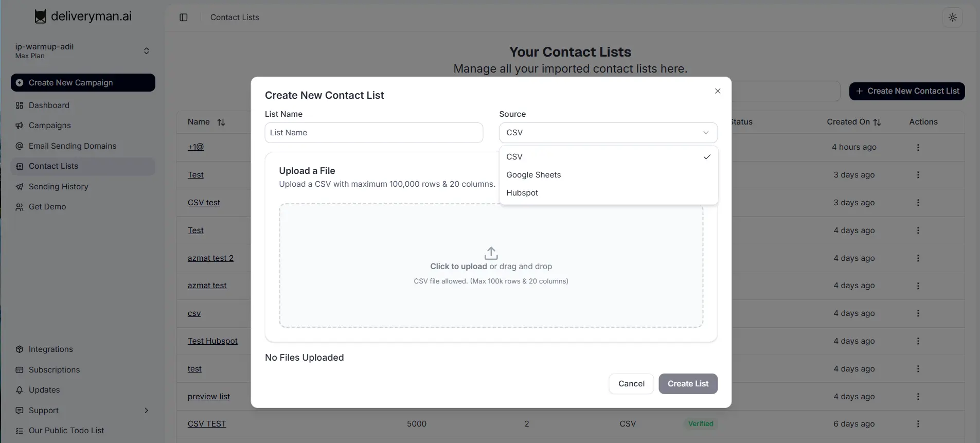Expand the Support submenu chevron
The width and height of the screenshot is (980, 443).
point(146,411)
